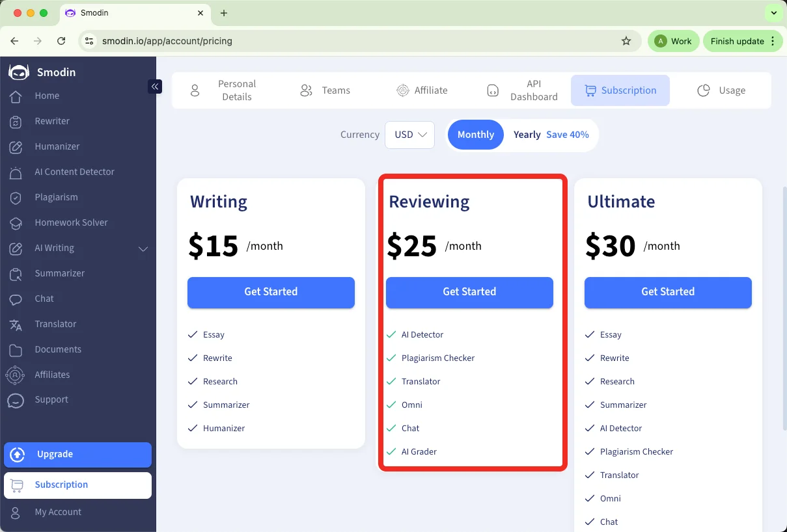
Task: Open the Home icon in sidebar
Action: click(16, 96)
